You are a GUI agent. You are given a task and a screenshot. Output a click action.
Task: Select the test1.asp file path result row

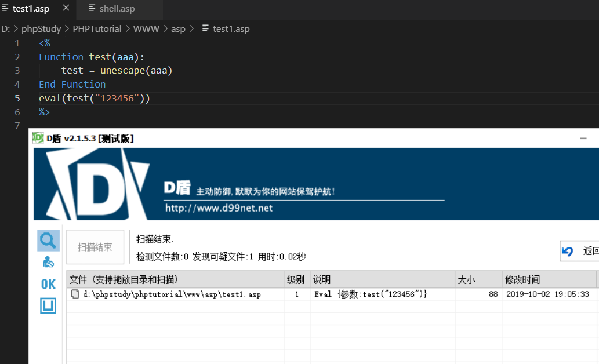click(172, 294)
